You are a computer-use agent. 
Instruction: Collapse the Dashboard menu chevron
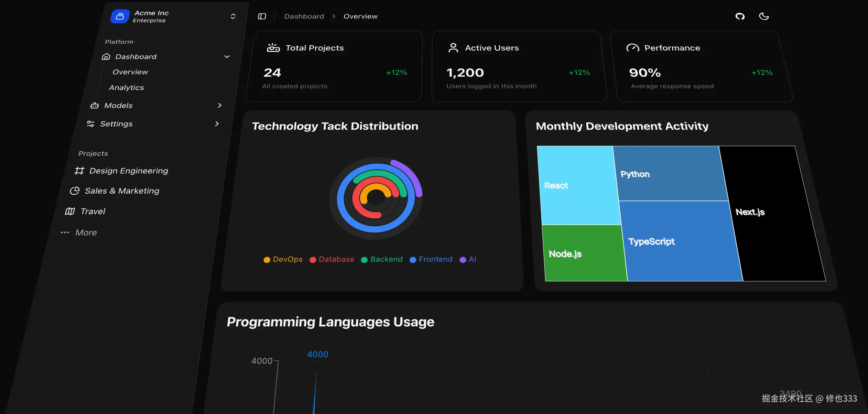pos(227,56)
